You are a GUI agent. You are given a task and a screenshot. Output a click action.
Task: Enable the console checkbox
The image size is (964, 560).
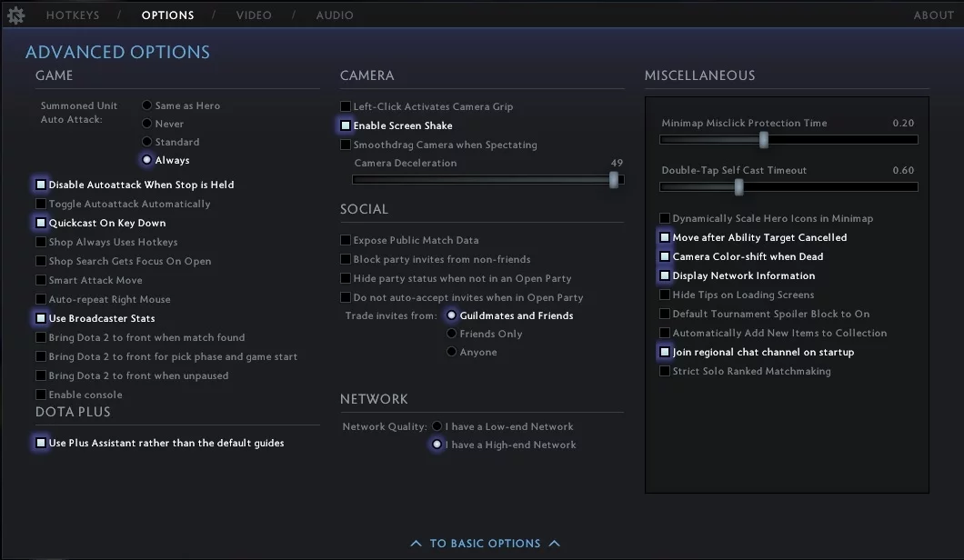pyautogui.click(x=41, y=395)
